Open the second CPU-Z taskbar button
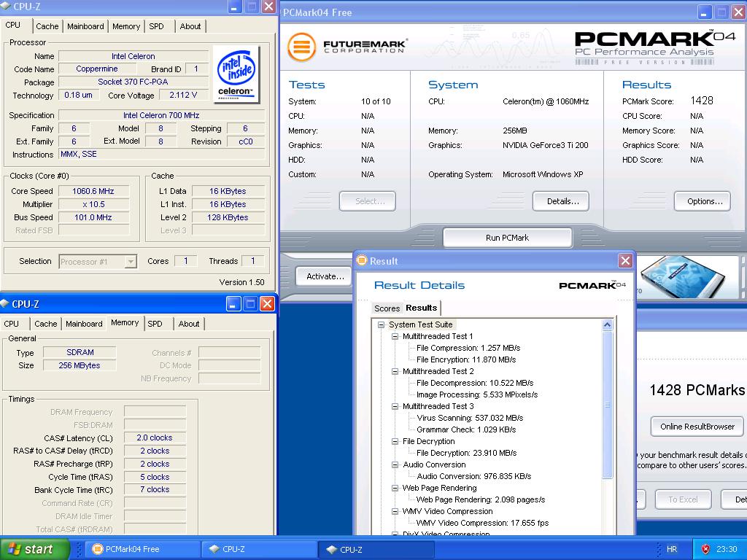 (376, 549)
